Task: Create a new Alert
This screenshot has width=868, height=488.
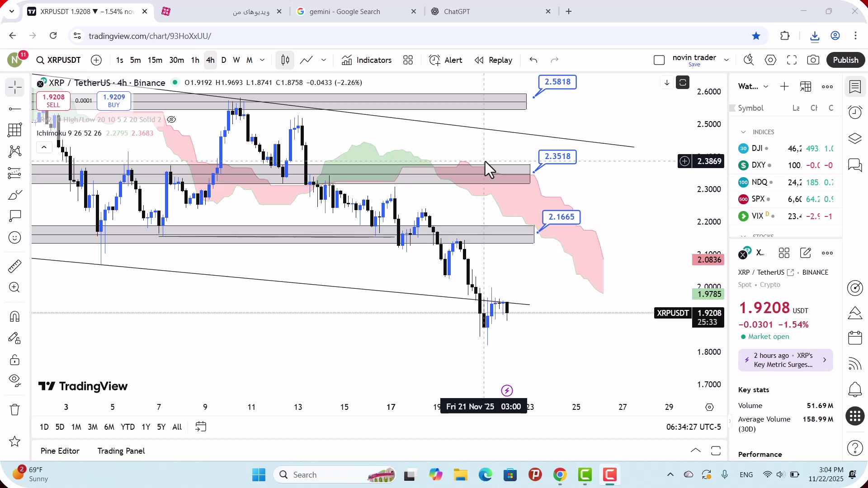Action: [446, 60]
